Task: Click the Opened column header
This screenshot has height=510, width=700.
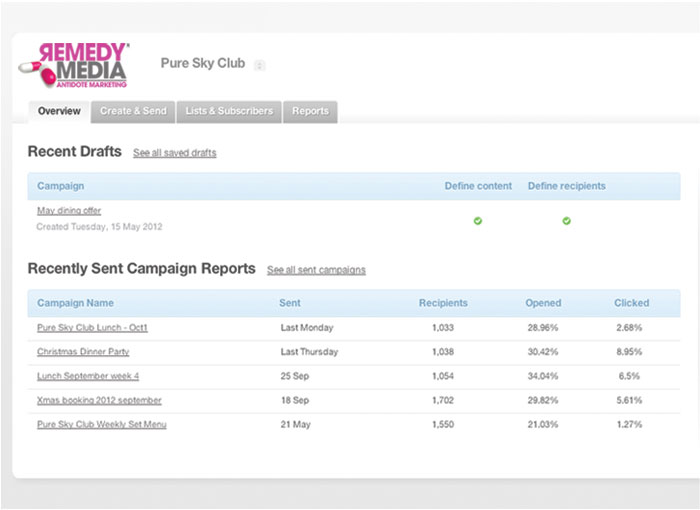Action: pos(543,303)
